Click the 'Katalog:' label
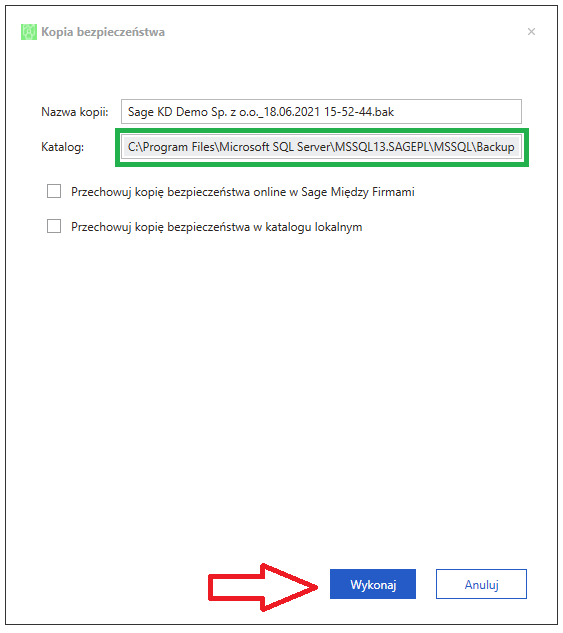 pyautogui.click(x=62, y=147)
